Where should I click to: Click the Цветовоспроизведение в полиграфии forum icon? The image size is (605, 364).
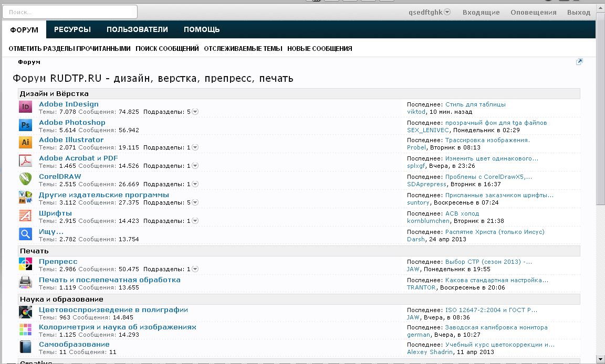click(x=25, y=313)
